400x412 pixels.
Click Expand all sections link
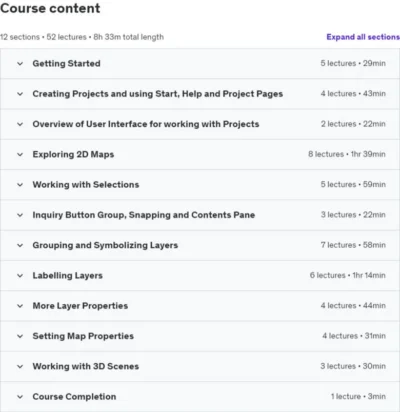coord(363,37)
